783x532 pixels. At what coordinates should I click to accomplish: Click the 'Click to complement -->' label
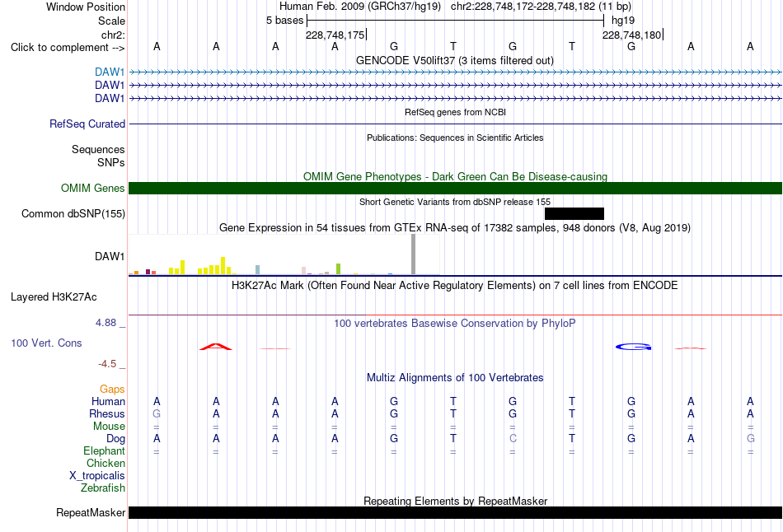pyautogui.click(x=68, y=48)
